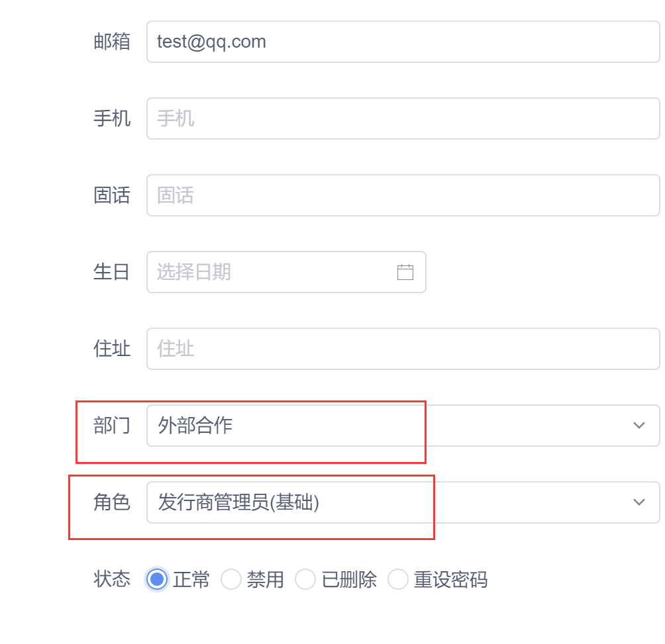The width and height of the screenshot is (665, 644).
Task: Expand the 部门 dropdown chevron arrow
Action: pyautogui.click(x=639, y=426)
